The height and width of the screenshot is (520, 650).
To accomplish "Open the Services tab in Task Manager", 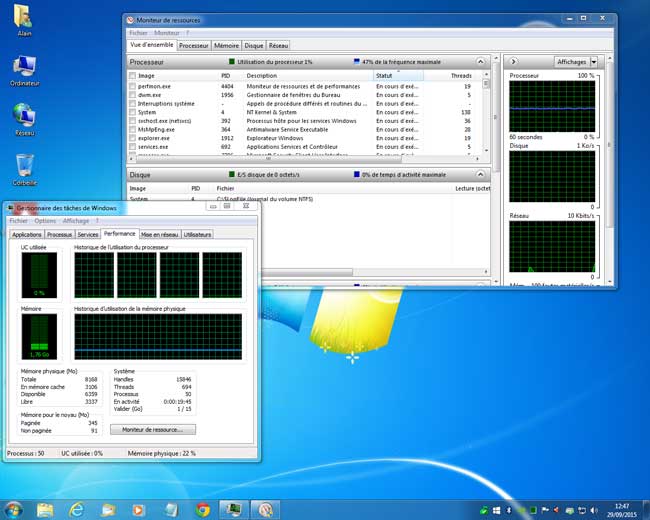I will click(x=88, y=235).
